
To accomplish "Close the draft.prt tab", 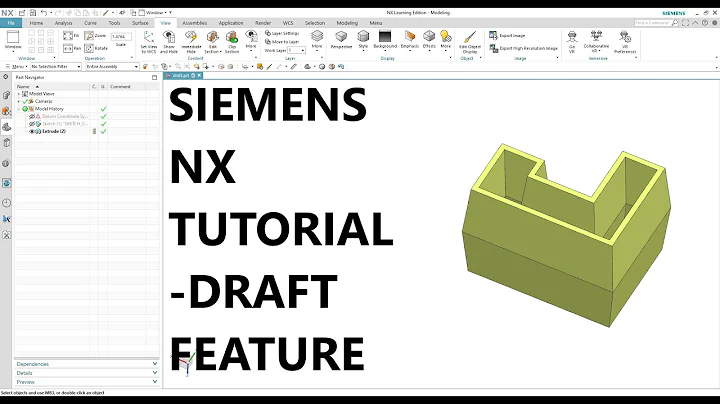I will click(x=199, y=76).
